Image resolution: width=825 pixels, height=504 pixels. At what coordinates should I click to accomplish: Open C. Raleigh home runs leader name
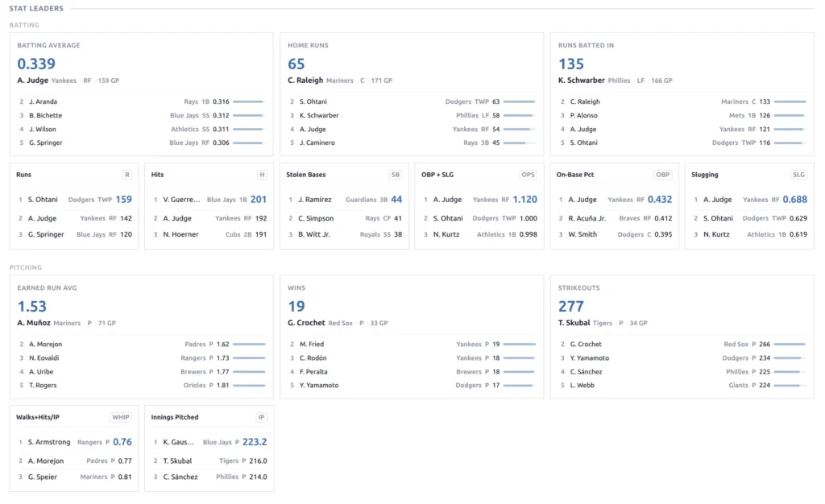pos(305,81)
